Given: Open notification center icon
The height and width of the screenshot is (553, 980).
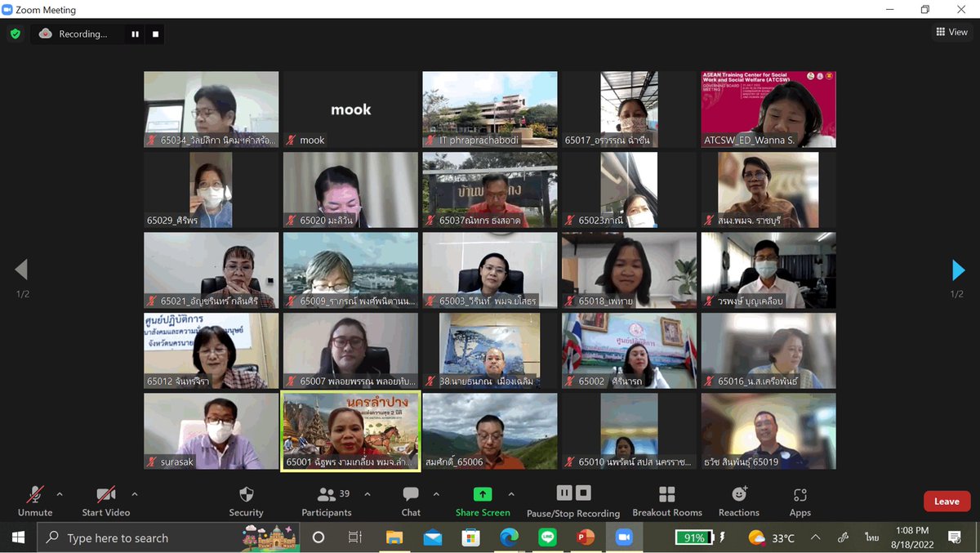Looking at the screenshot, I should point(954,537).
